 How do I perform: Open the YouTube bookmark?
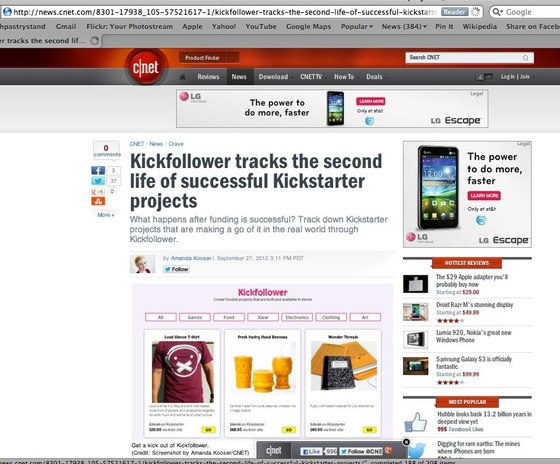(x=261, y=26)
